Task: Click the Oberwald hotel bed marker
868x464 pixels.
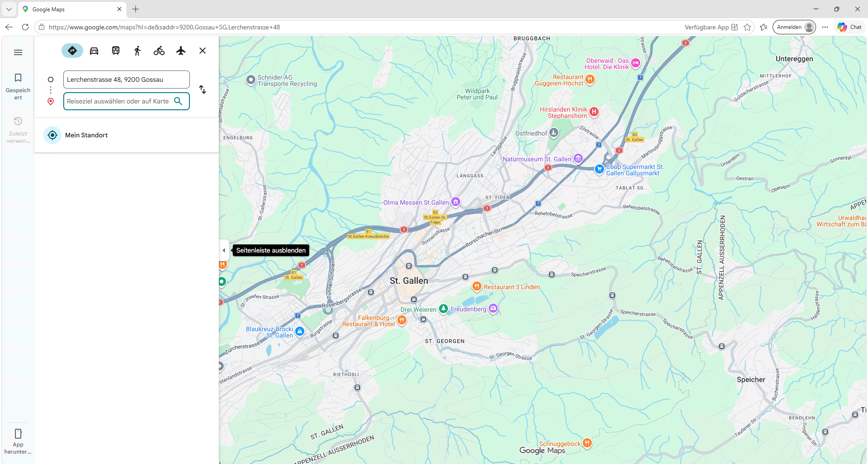Action: point(636,63)
